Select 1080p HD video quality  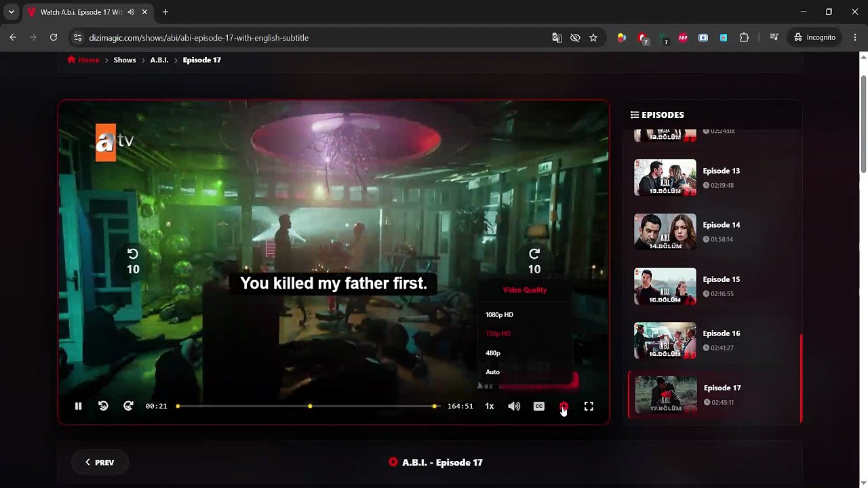pyautogui.click(x=499, y=314)
